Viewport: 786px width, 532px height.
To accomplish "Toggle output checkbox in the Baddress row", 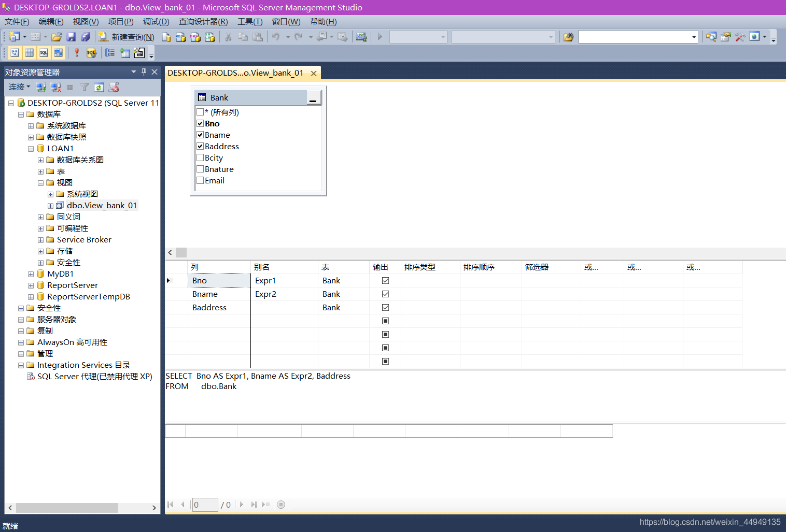I will (385, 307).
